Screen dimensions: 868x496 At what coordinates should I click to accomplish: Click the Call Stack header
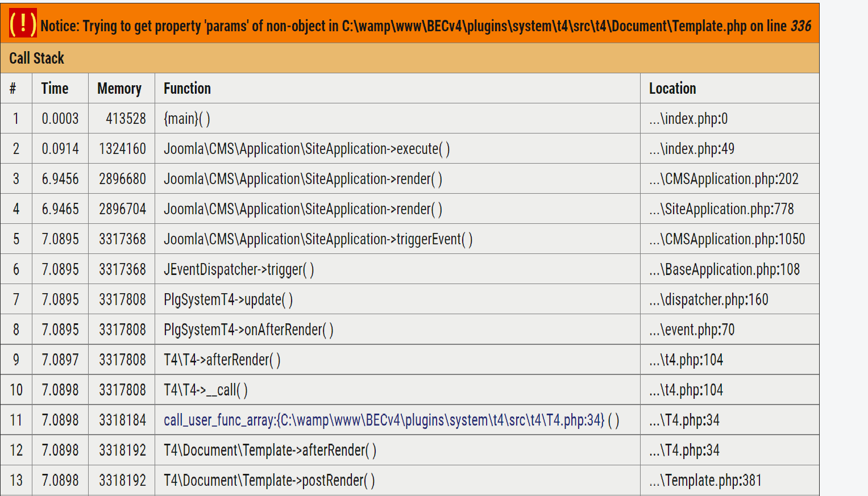tap(36, 59)
